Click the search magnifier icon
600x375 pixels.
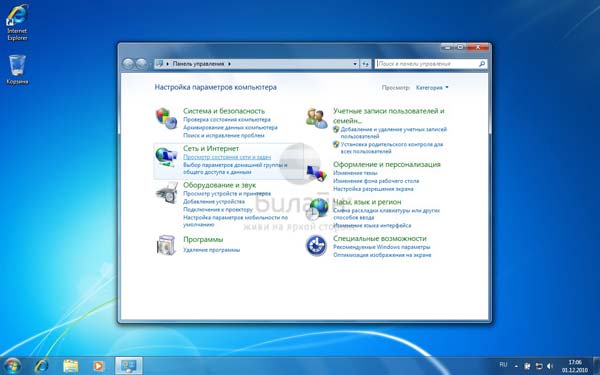pos(482,64)
